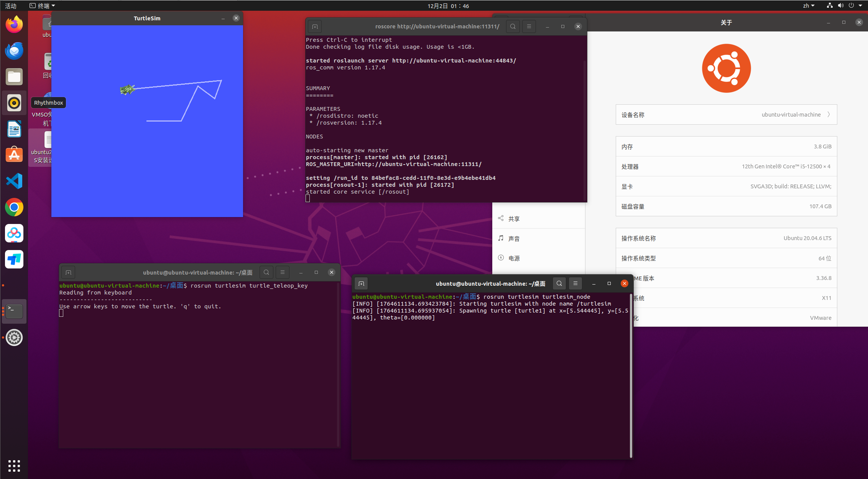
Task: Launch Visual Studio Code from dock
Action: (x=14, y=181)
